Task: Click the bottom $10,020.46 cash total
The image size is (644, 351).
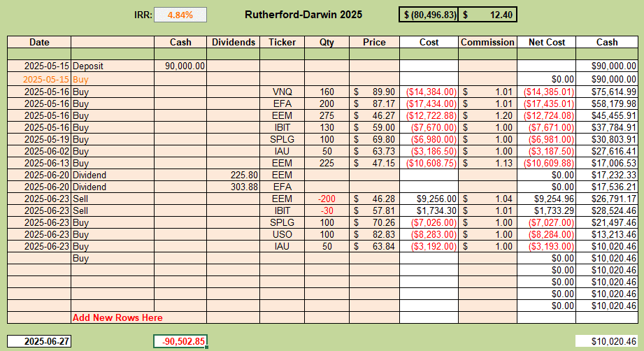Action: [x=607, y=341]
